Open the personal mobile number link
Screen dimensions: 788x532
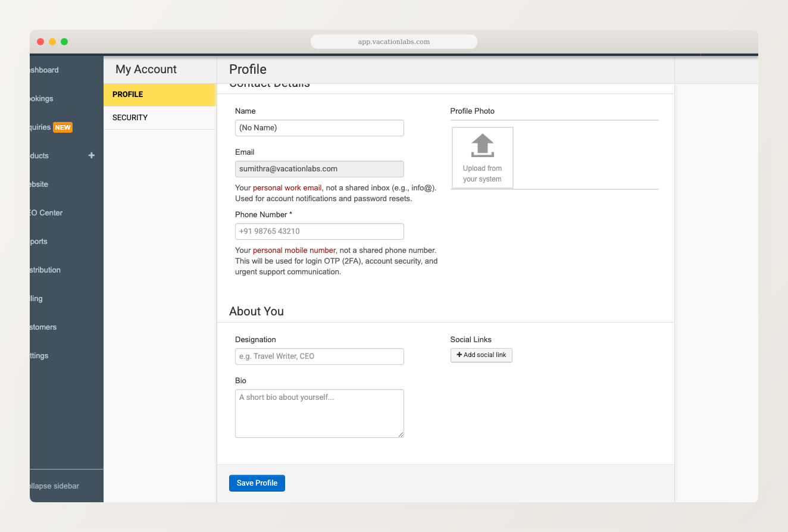[x=293, y=250]
